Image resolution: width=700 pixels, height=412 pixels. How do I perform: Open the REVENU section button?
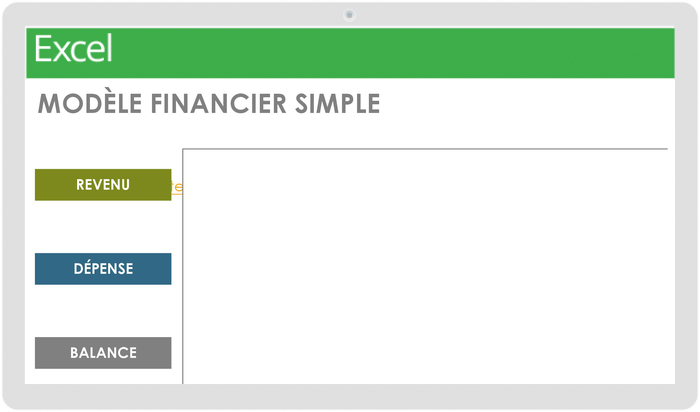click(103, 185)
